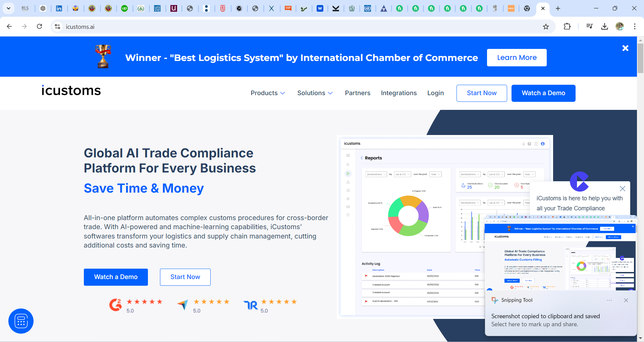Click the iCustoms chat bubble logo
This screenshot has width=644, height=342.
coord(579,182)
